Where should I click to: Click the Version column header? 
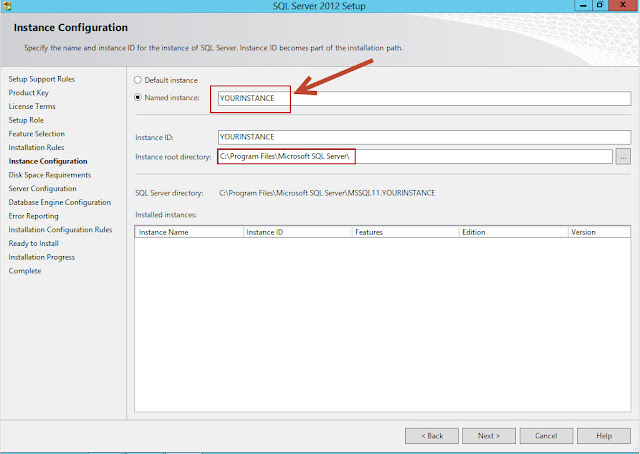pyautogui.click(x=599, y=232)
